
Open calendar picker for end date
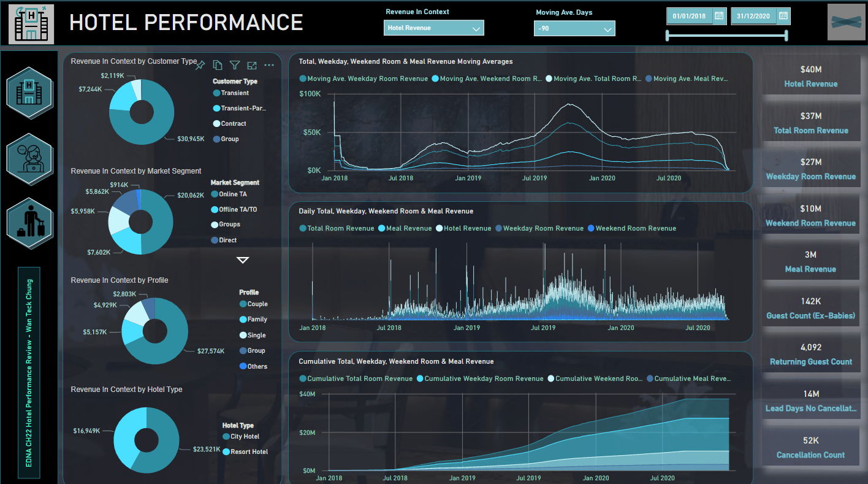(x=783, y=16)
